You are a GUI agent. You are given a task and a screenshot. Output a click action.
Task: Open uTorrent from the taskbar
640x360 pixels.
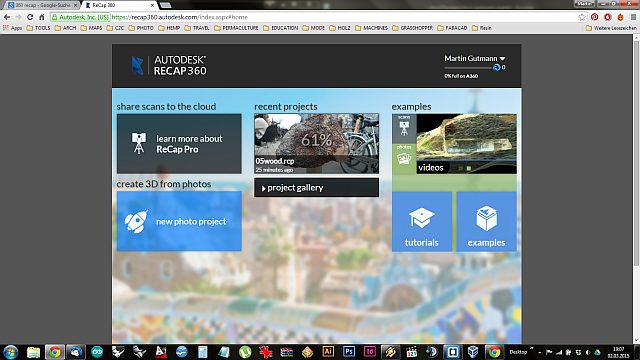[245, 352]
